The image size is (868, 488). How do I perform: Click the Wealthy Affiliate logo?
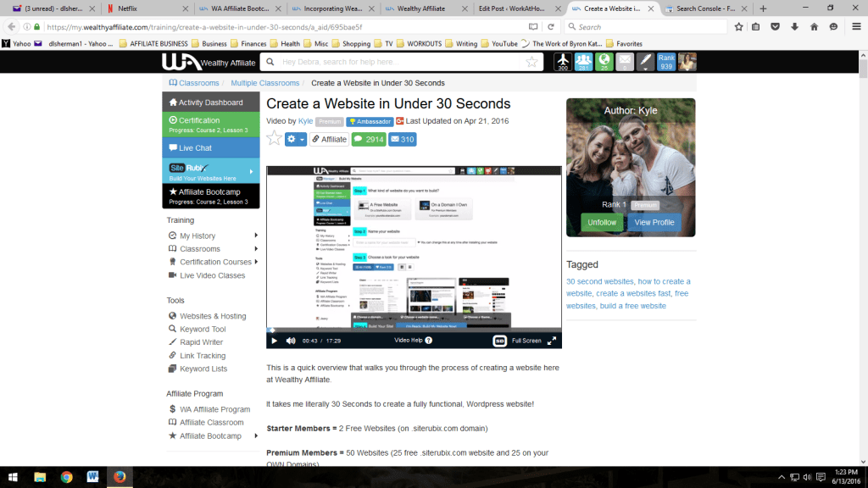coord(209,61)
